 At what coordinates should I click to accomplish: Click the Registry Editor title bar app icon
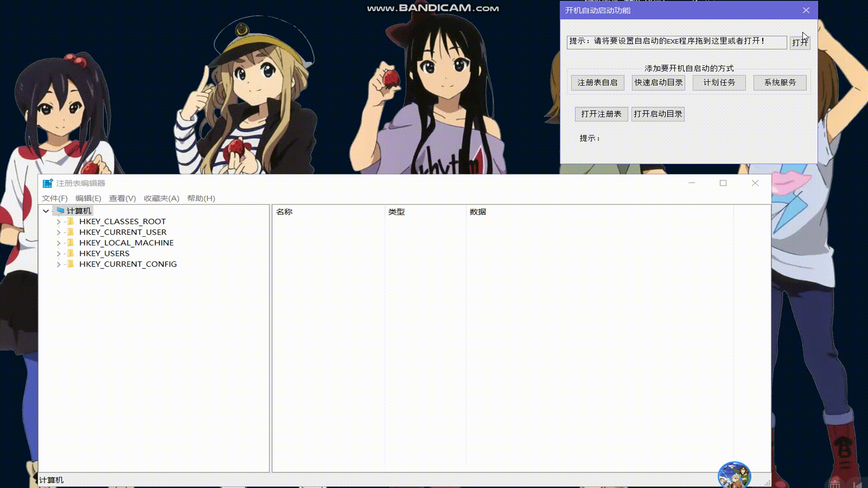point(47,183)
